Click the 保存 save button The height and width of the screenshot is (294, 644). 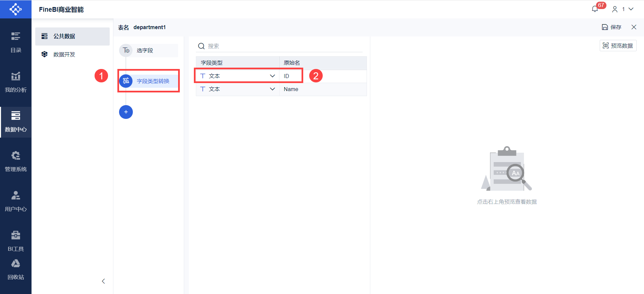pyautogui.click(x=611, y=27)
